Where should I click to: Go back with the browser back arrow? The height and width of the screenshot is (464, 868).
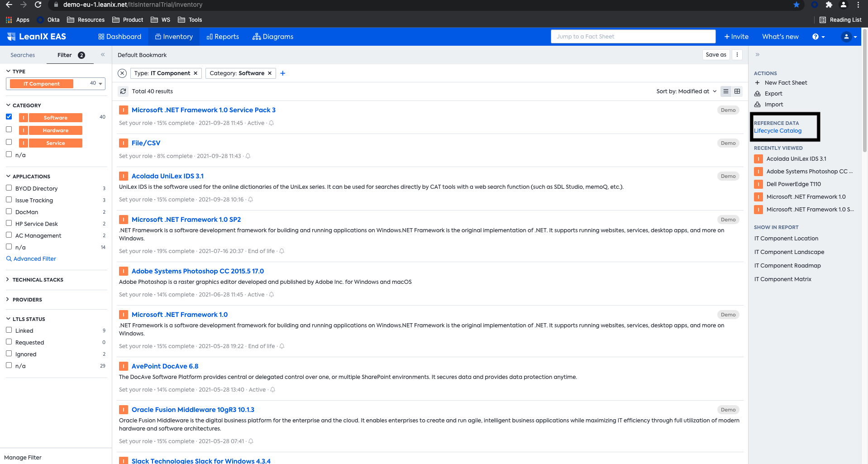(9, 5)
